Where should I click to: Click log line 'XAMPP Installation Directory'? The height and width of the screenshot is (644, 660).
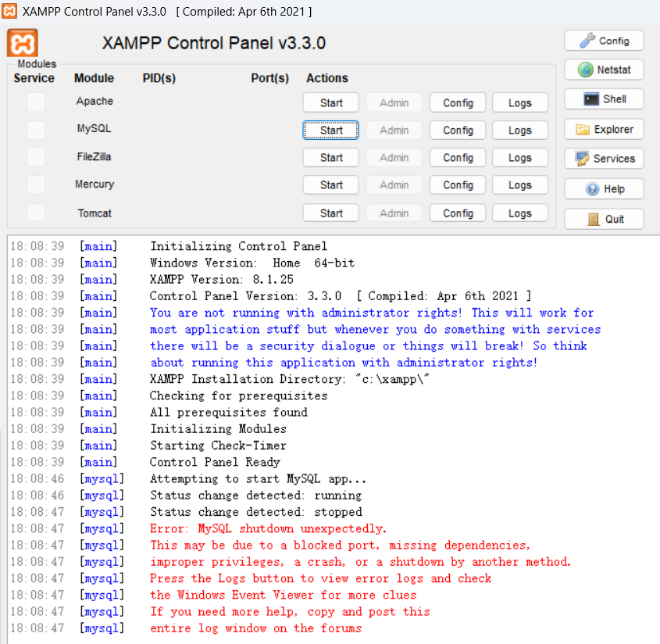click(x=290, y=379)
